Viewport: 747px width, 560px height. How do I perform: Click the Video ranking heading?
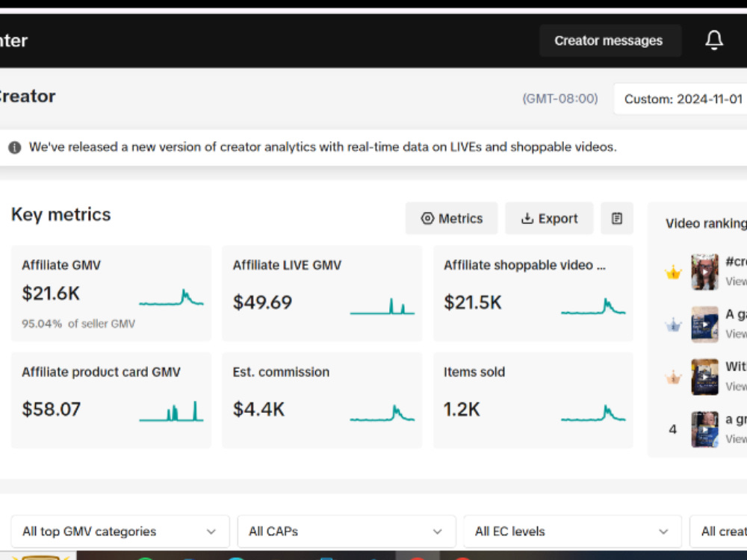(706, 223)
